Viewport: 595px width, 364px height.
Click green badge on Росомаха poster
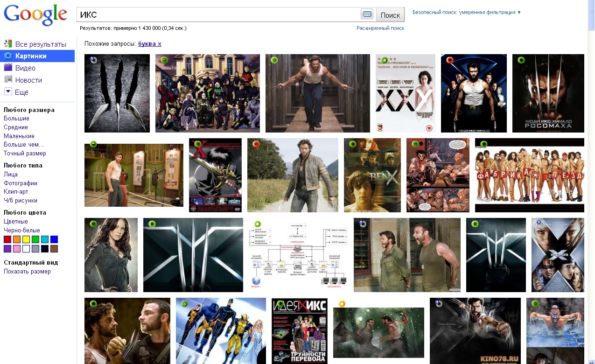tap(521, 60)
